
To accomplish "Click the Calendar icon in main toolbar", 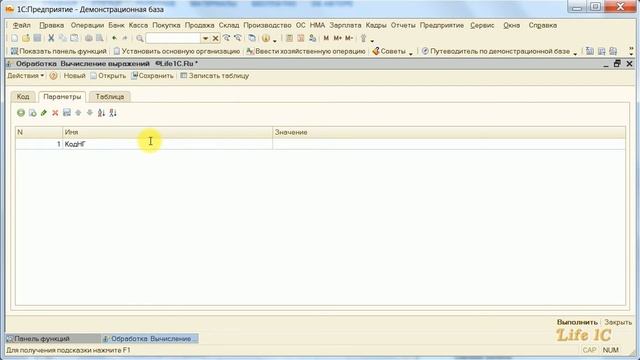I will pos(301,38).
